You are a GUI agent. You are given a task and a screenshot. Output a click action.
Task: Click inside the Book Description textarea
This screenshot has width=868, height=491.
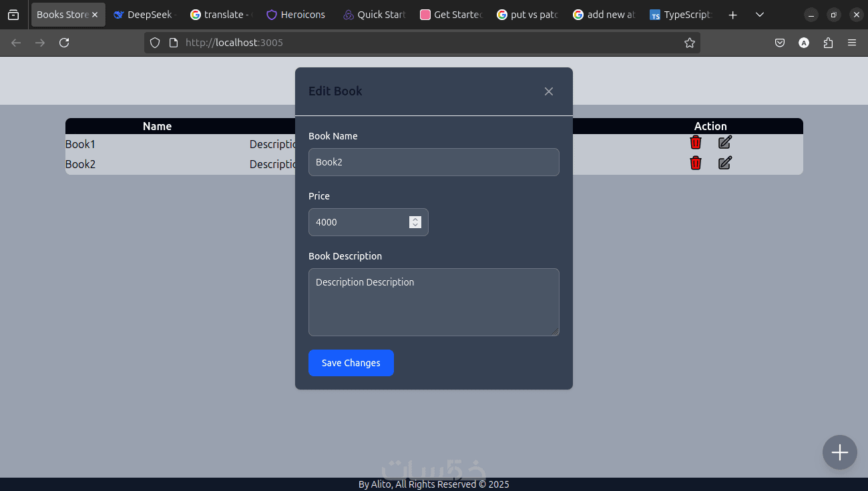[434, 302]
